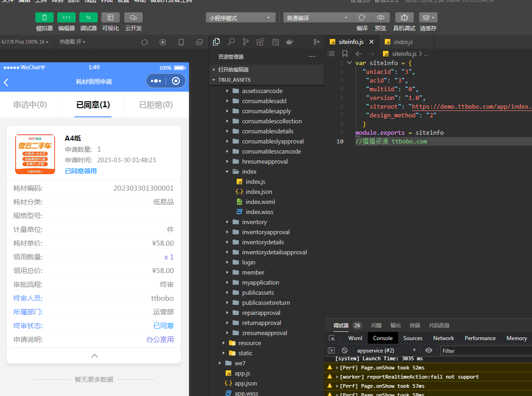Open the Sources devtools tab
The width and height of the screenshot is (532, 396).
(x=413, y=338)
